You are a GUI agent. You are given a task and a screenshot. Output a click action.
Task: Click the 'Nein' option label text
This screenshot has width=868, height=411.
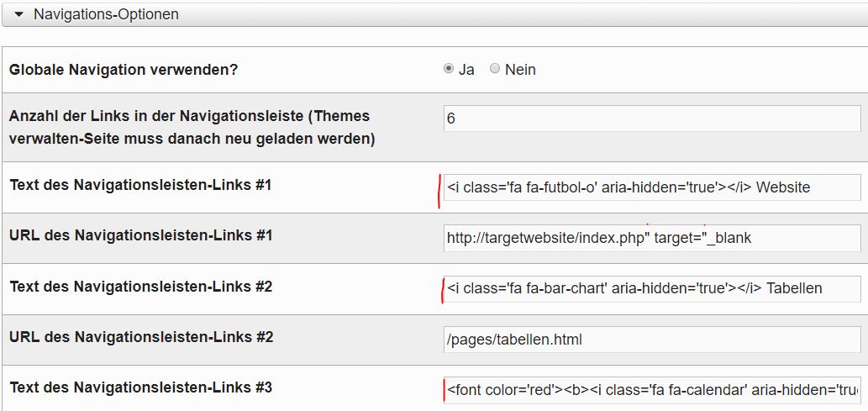coord(520,70)
